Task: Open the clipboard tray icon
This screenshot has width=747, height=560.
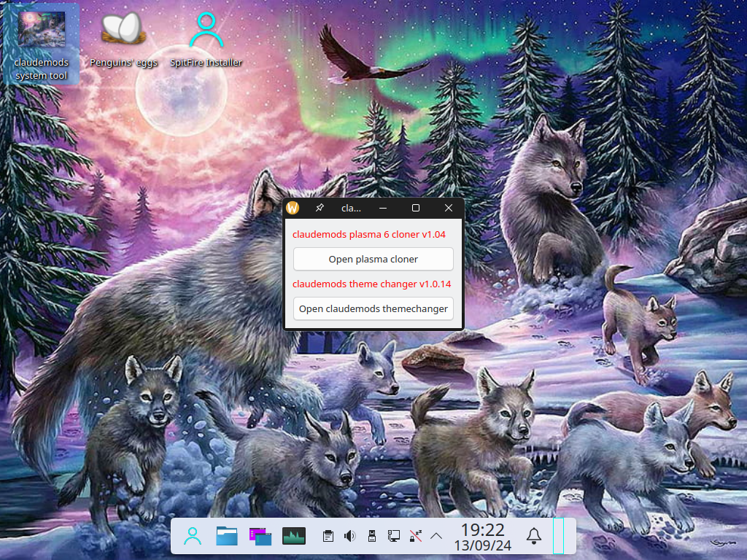Action: pos(328,536)
